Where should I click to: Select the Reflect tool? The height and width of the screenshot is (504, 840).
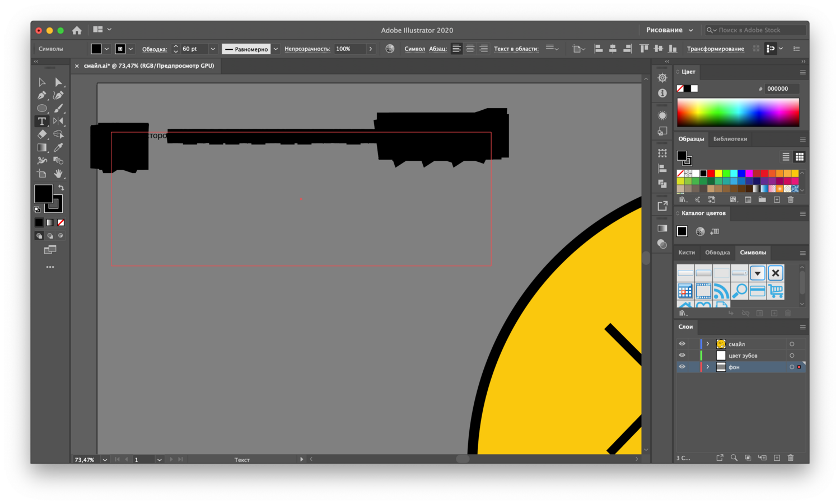pyautogui.click(x=58, y=121)
